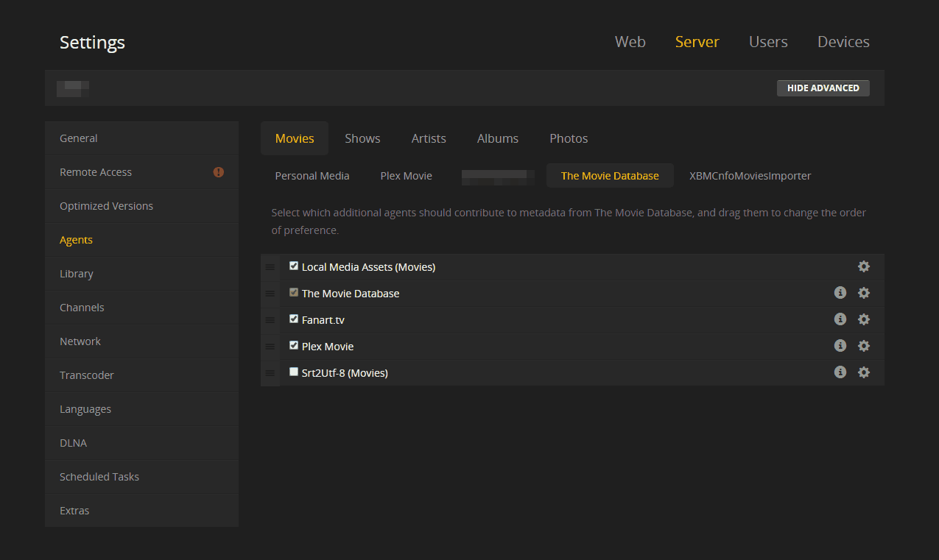The width and height of the screenshot is (939, 560).
Task: Click gear icon for The Movie Database agent
Action: [x=864, y=293]
